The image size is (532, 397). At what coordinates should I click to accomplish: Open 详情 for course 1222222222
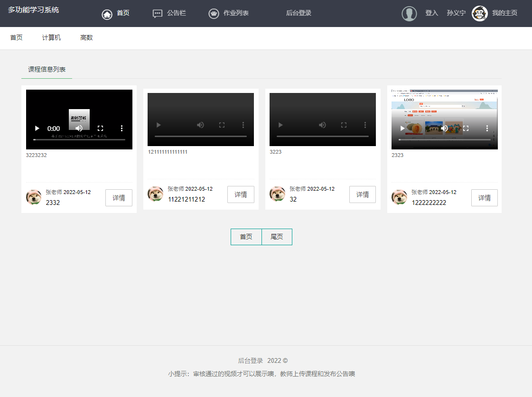point(485,198)
